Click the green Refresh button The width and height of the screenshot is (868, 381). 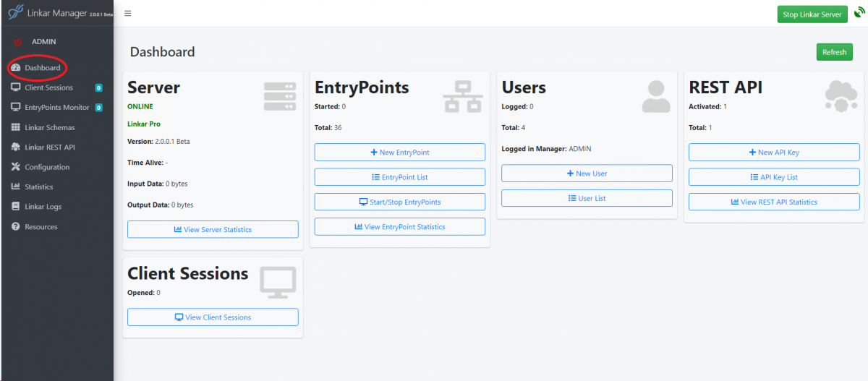[834, 52]
